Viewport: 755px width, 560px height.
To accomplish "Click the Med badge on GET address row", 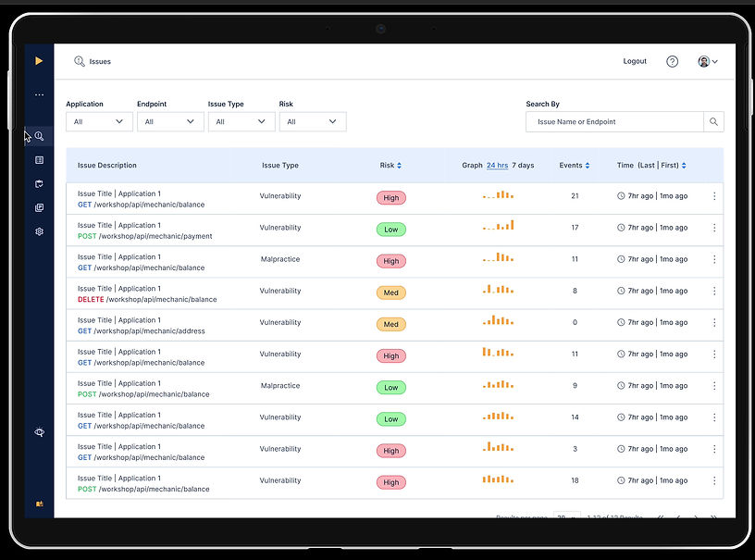I will tap(391, 325).
